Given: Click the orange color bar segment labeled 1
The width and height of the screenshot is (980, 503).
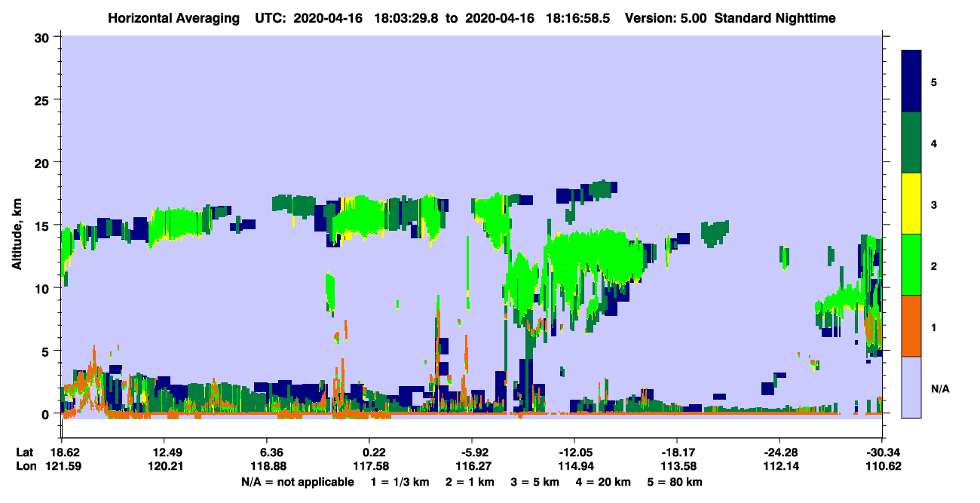Looking at the screenshot, I should (x=911, y=325).
